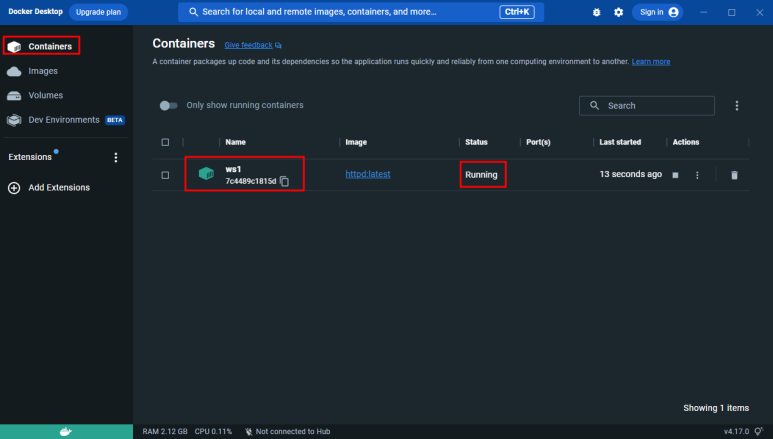Minimize the Docker Desktop window
The image size is (773, 439).
(x=703, y=12)
